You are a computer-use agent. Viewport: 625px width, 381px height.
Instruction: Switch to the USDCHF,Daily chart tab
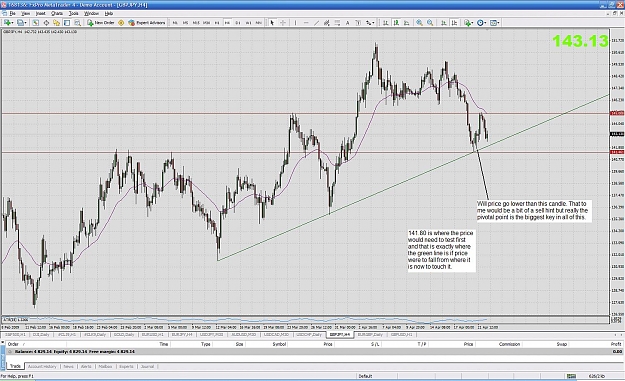310,334
